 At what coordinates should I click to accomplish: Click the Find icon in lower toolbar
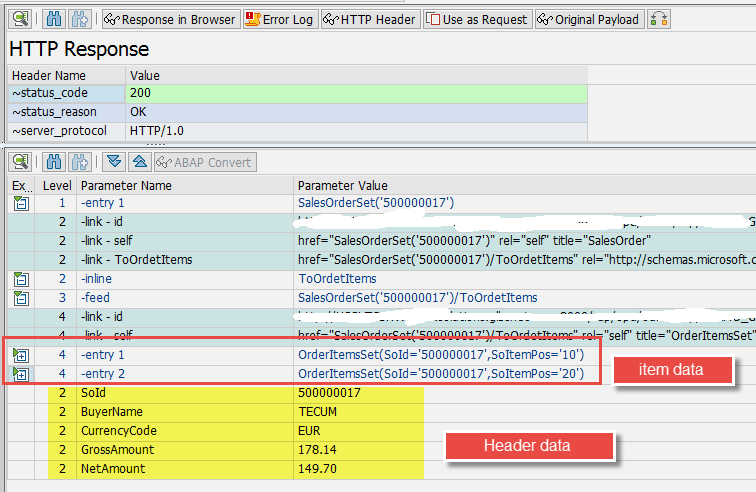point(55,162)
